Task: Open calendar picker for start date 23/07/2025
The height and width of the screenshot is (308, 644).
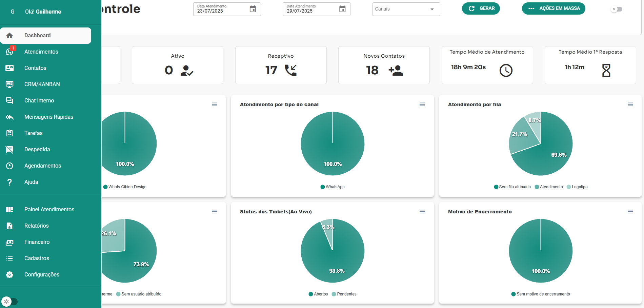Action: point(253,9)
